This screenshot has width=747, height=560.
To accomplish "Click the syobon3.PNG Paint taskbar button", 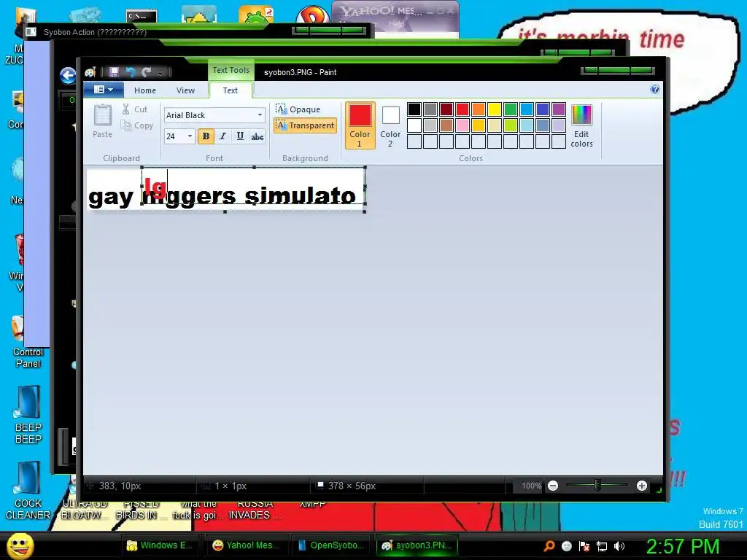I will click(417, 545).
